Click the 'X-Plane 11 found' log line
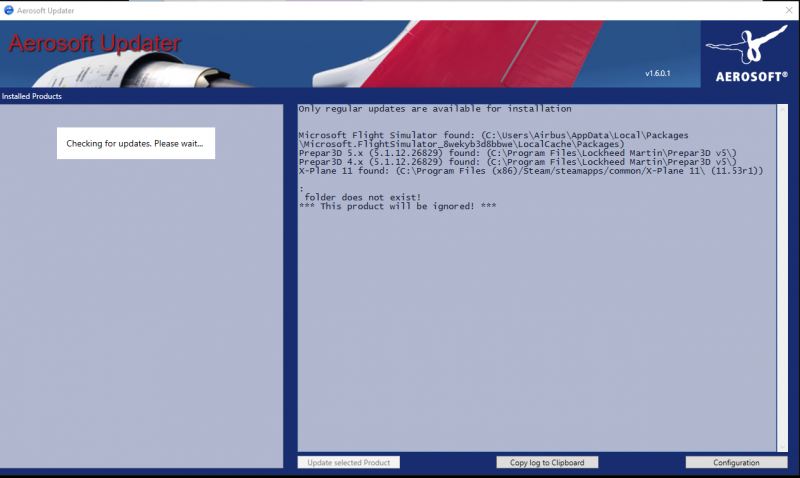Viewport: 800px width, 478px height. point(531,171)
